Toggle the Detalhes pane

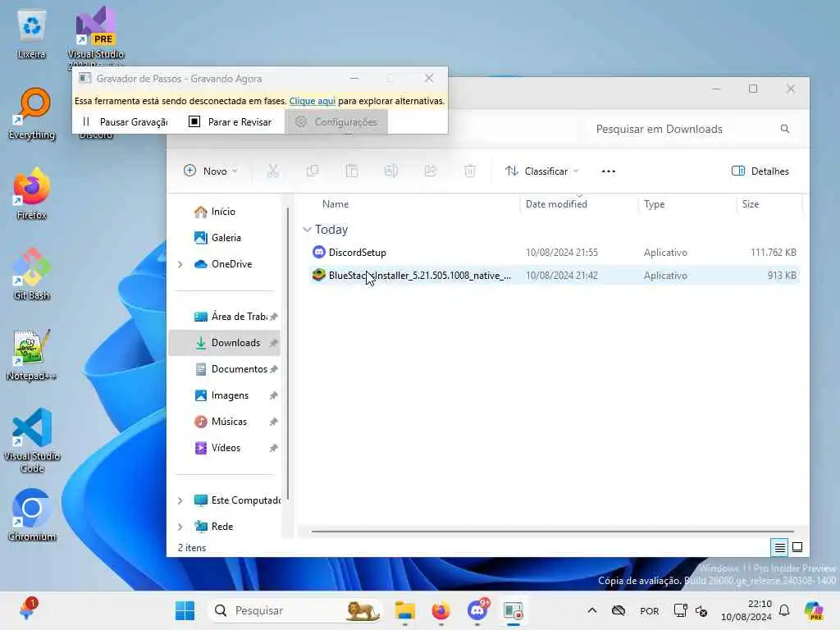click(x=760, y=171)
